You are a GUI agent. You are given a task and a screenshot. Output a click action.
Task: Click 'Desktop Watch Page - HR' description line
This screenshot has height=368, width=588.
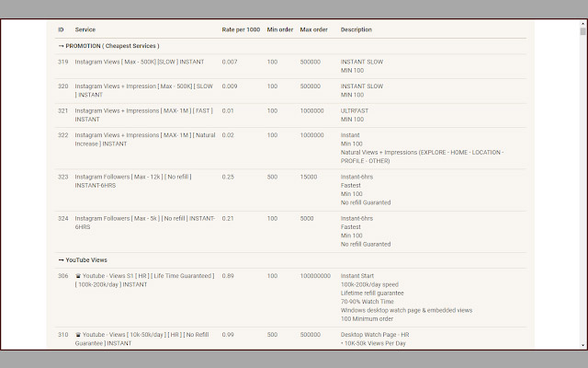[x=375, y=335]
